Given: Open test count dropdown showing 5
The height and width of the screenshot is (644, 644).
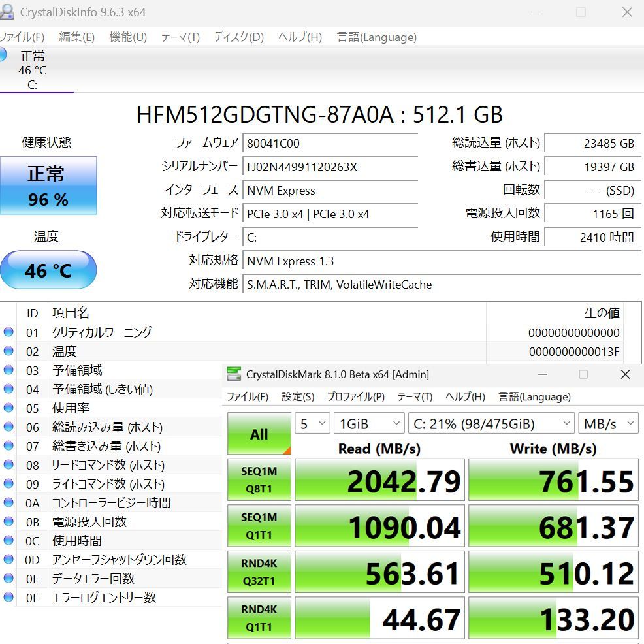Looking at the screenshot, I should coord(313,423).
